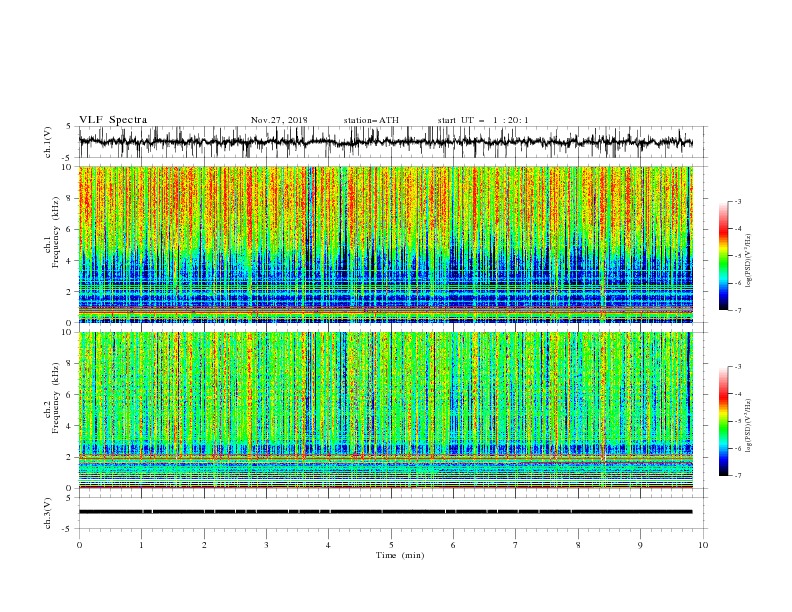792x612 pixels.
Task: Click the "VLF Spectra" plot title
Action: [x=113, y=120]
